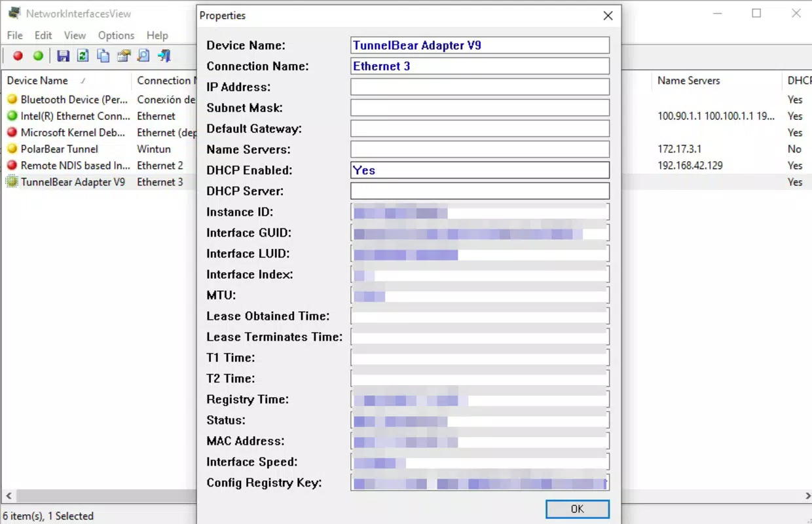
Task: Click the Lease Terminates Time field
Action: 480,337
